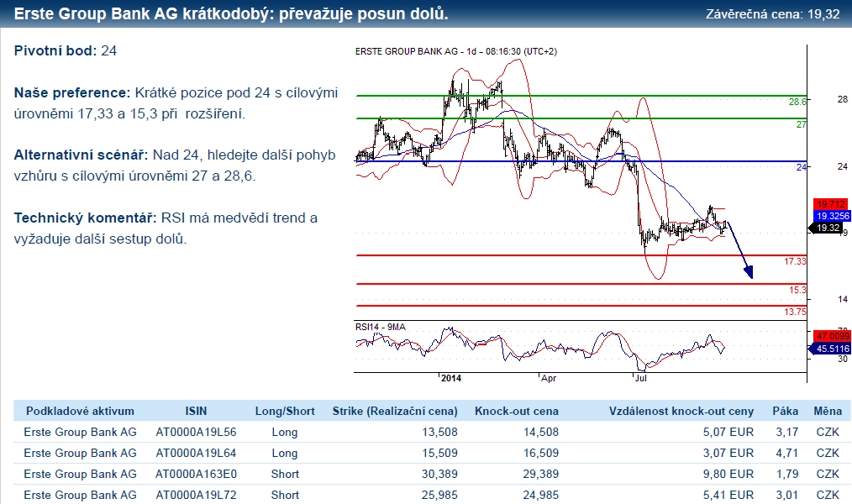This screenshot has height=504, width=852.
Task: Select the "Naše preference:" bold label
Action: (x=72, y=93)
